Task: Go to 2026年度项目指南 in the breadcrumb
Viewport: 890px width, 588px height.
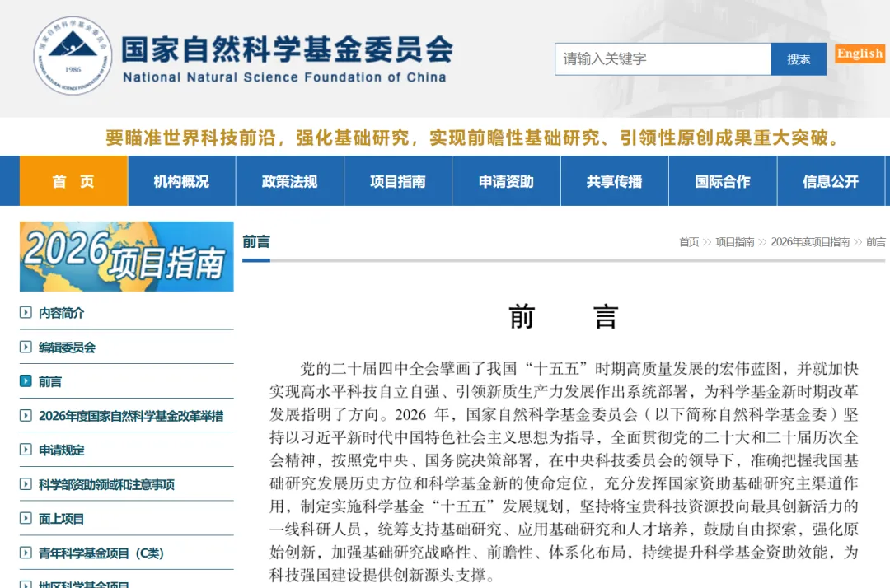Action: (x=810, y=242)
